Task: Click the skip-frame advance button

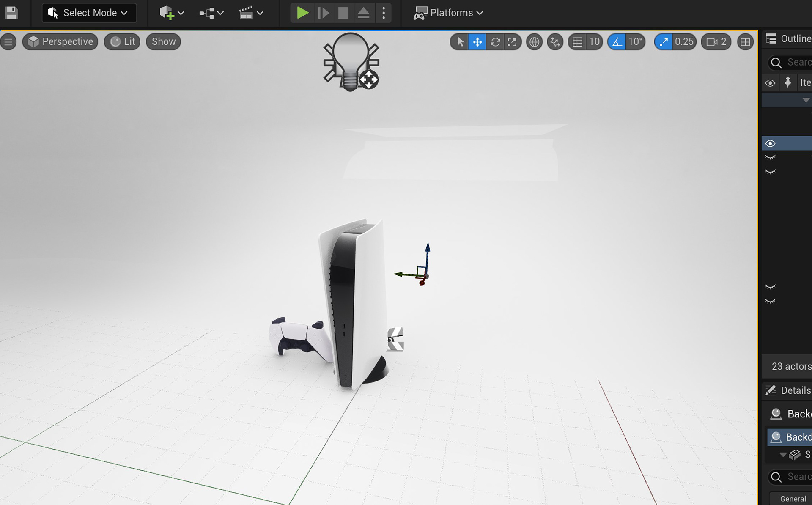Action: tap(323, 13)
